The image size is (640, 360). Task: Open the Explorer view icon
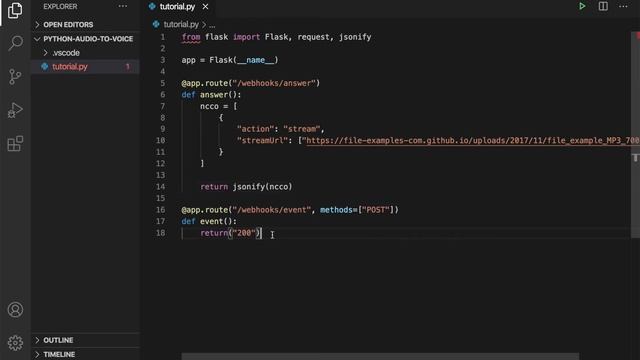(15, 11)
